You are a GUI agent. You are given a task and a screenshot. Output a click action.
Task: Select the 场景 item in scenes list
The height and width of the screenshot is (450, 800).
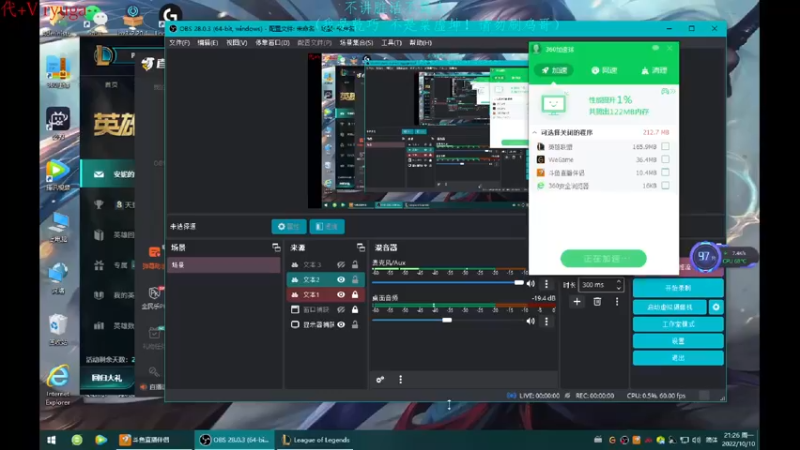223,265
